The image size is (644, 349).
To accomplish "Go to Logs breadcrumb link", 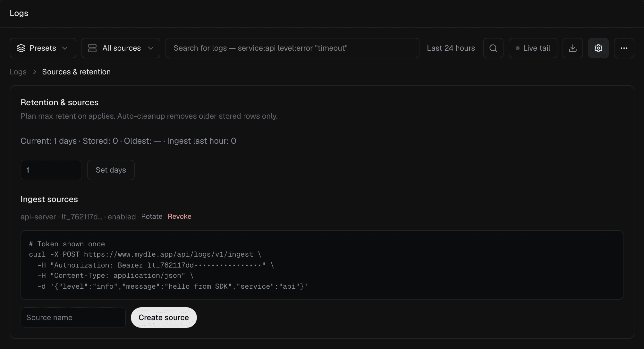I will pyautogui.click(x=18, y=72).
